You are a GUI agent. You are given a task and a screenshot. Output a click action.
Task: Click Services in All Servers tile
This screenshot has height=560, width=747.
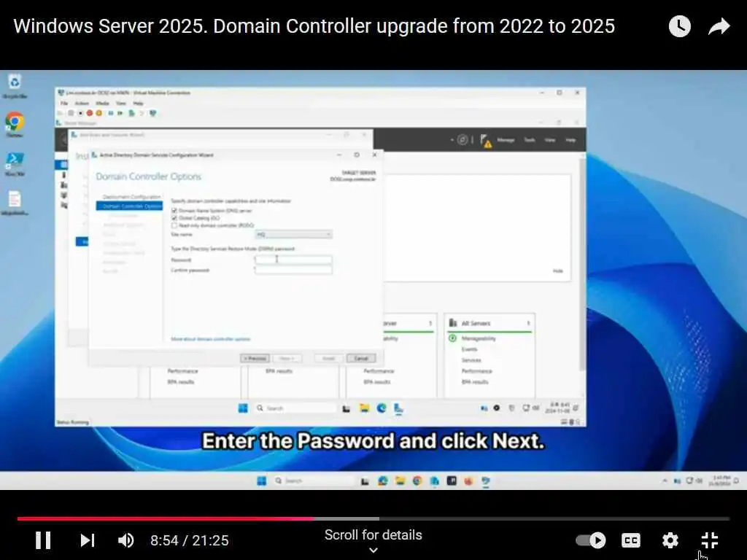tap(471, 360)
